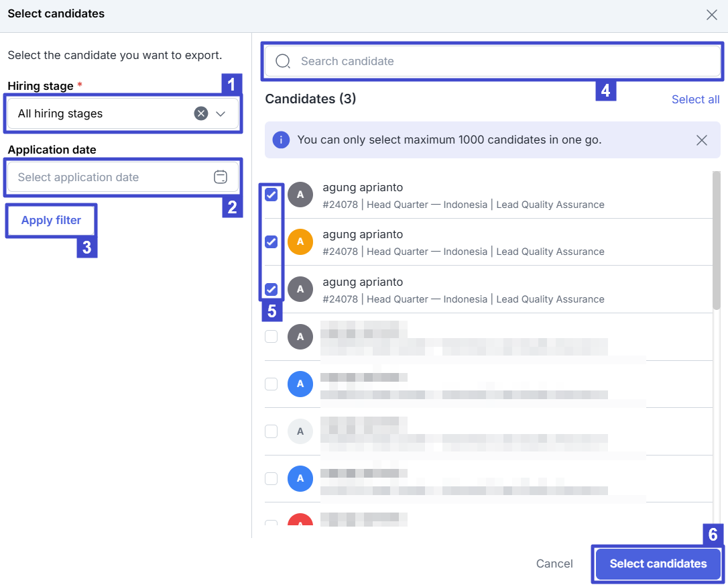Uncheck the third agung aprianto checkbox
The width and height of the screenshot is (728, 587).
coord(271,289)
